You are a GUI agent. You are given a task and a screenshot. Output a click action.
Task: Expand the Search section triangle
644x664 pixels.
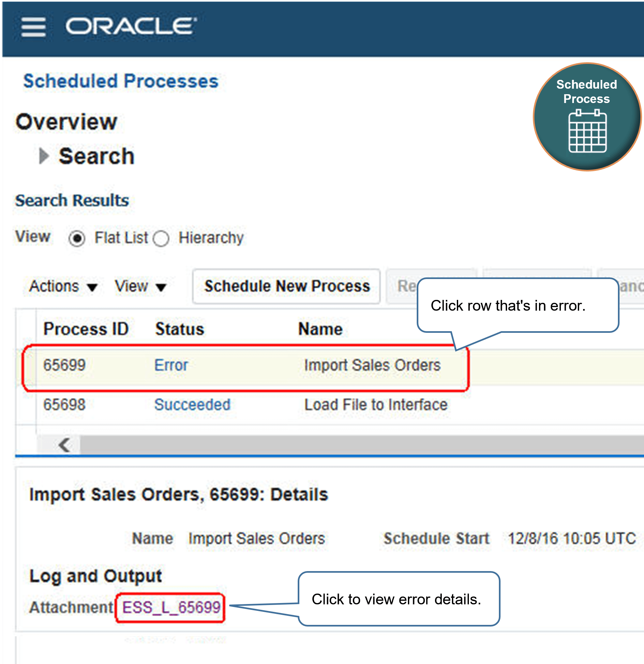click(x=44, y=156)
